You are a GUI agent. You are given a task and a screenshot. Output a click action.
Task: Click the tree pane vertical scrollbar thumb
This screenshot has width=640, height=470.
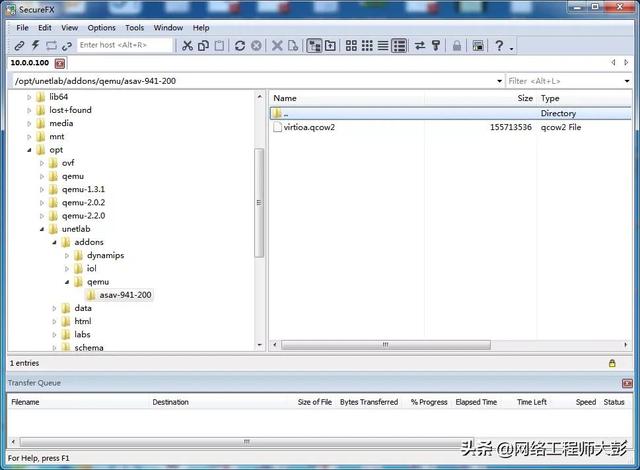pyautogui.click(x=259, y=203)
